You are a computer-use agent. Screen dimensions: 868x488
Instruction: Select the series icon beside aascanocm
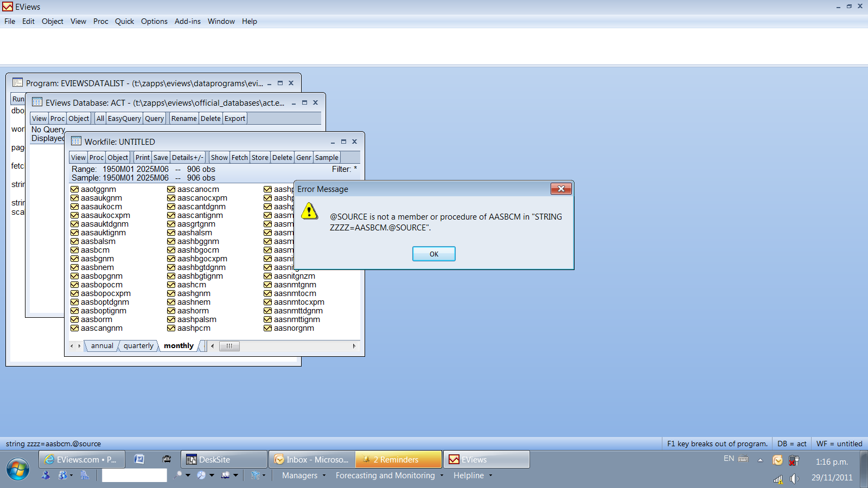[171, 189]
